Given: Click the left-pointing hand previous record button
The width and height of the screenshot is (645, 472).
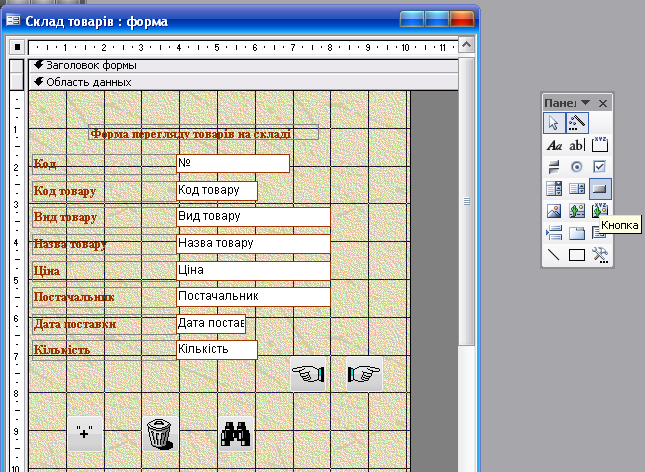Looking at the screenshot, I should pyautogui.click(x=308, y=374).
